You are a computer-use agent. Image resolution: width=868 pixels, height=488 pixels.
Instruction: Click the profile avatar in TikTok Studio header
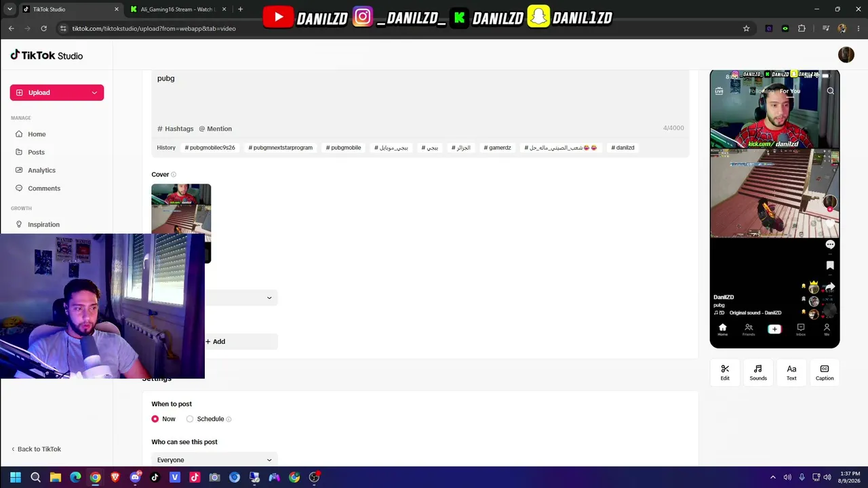pyautogui.click(x=846, y=55)
